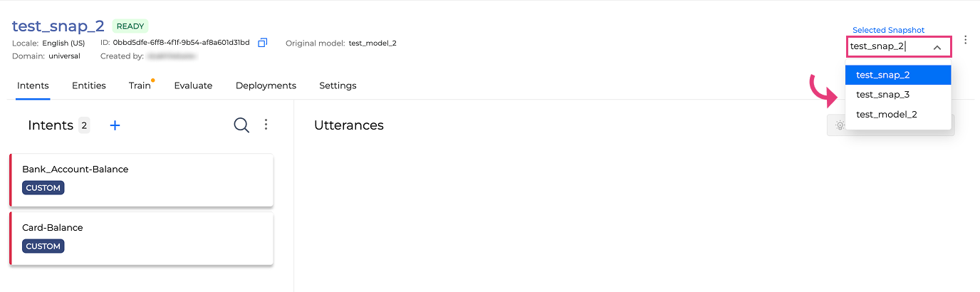Click the READY status badge
980x292 pixels.
[130, 26]
